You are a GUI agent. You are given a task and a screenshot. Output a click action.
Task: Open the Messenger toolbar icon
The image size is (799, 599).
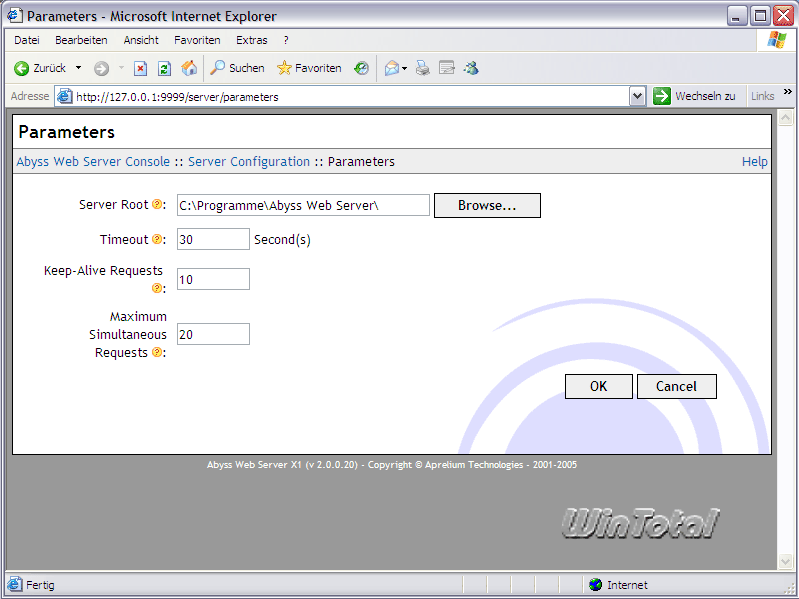click(x=471, y=68)
